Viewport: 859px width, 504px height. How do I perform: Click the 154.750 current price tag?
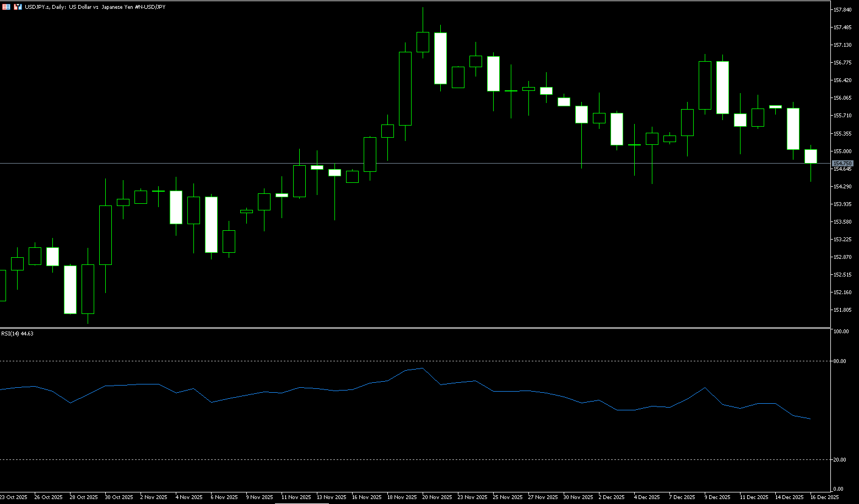(x=842, y=164)
